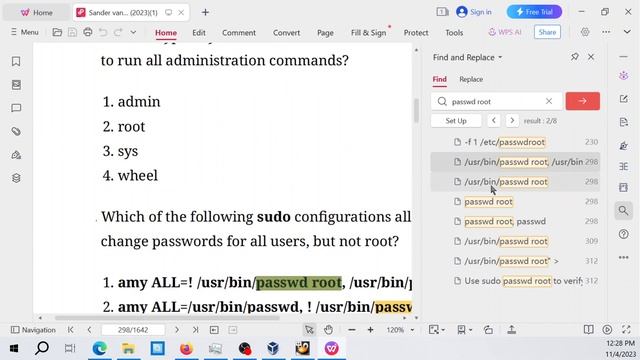Click the Open file folder icon in toolbar
This screenshot has width=640, height=360.
coord(57,32)
